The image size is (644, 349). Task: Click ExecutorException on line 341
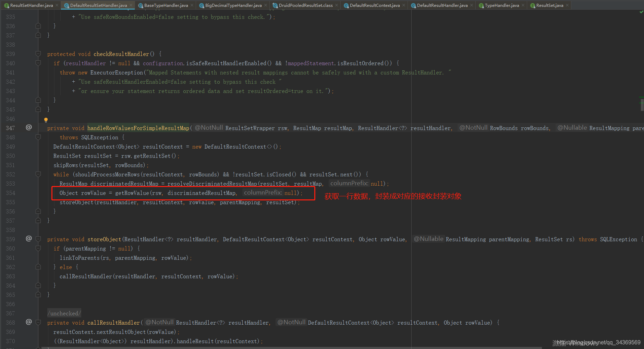(117, 72)
